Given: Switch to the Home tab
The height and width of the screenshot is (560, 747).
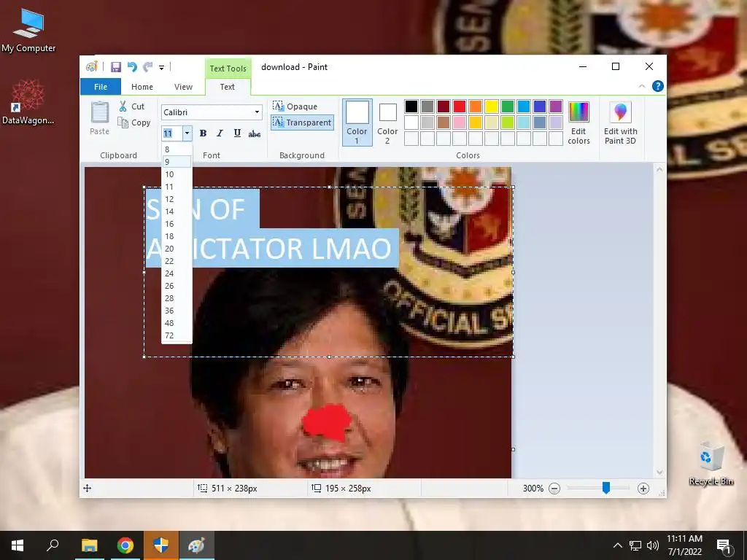Looking at the screenshot, I should (x=142, y=87).
